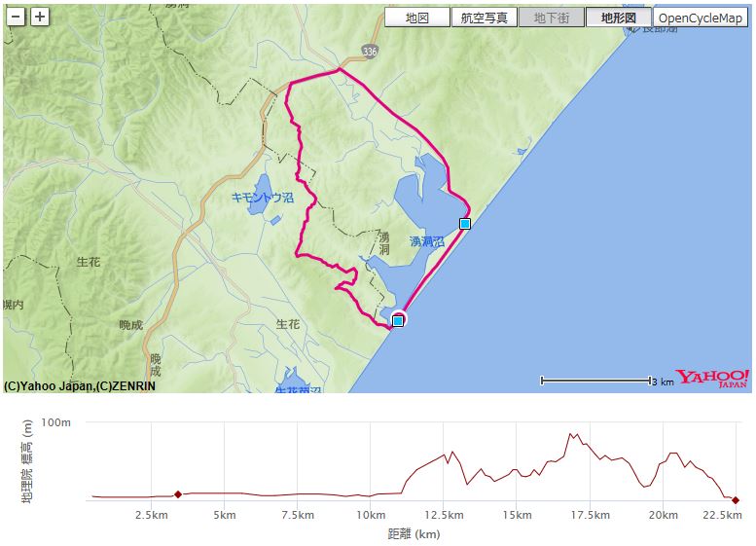The height and width of the screenshot is (546, 756).
Task: Click the 12.5km tick label on the distance axis
Action: [x=443, y=515]
